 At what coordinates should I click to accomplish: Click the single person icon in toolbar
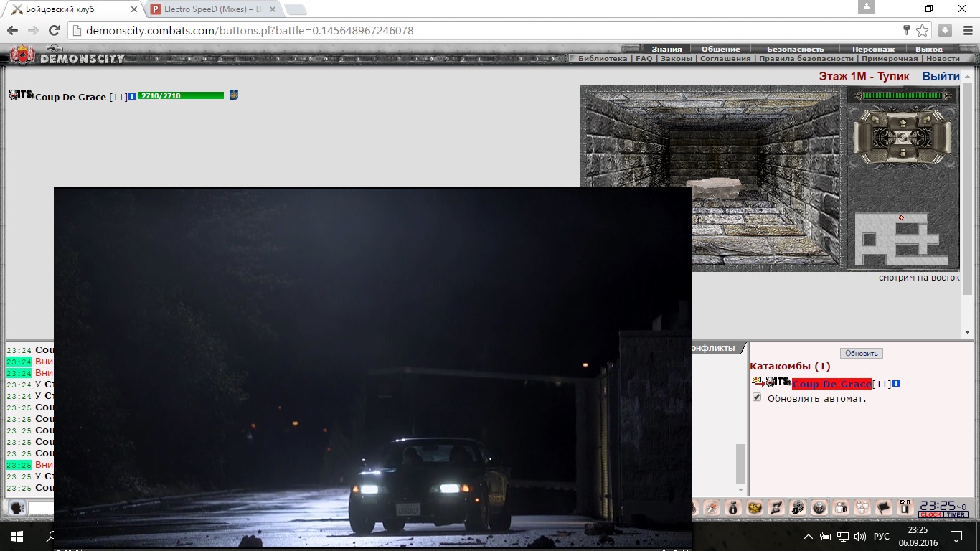[x=841, y=507]
